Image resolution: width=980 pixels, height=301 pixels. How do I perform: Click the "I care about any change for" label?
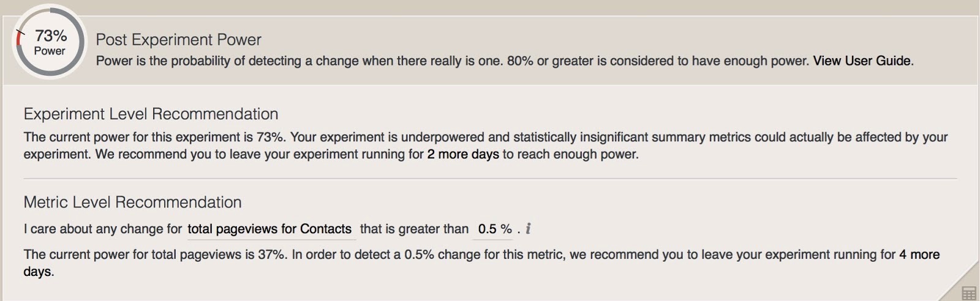pos(103,229)
